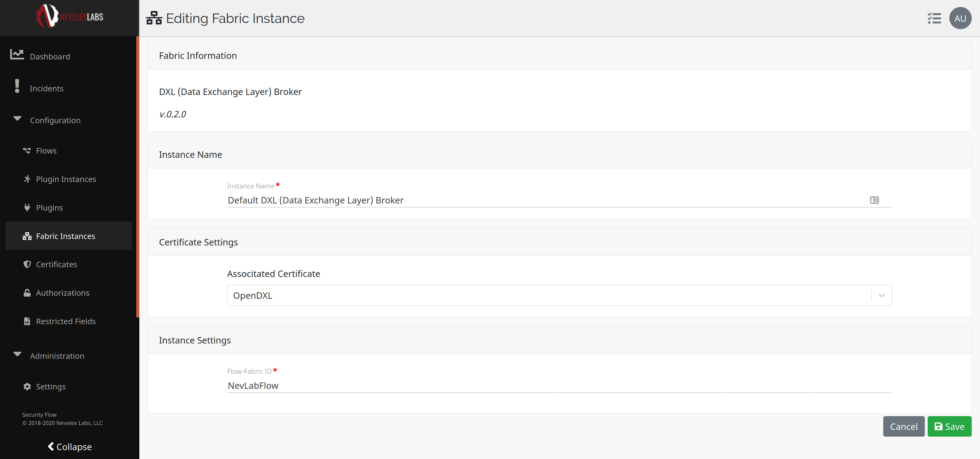Click the Incidents exclamation icon
980x459 pixels.
(17, 86)
